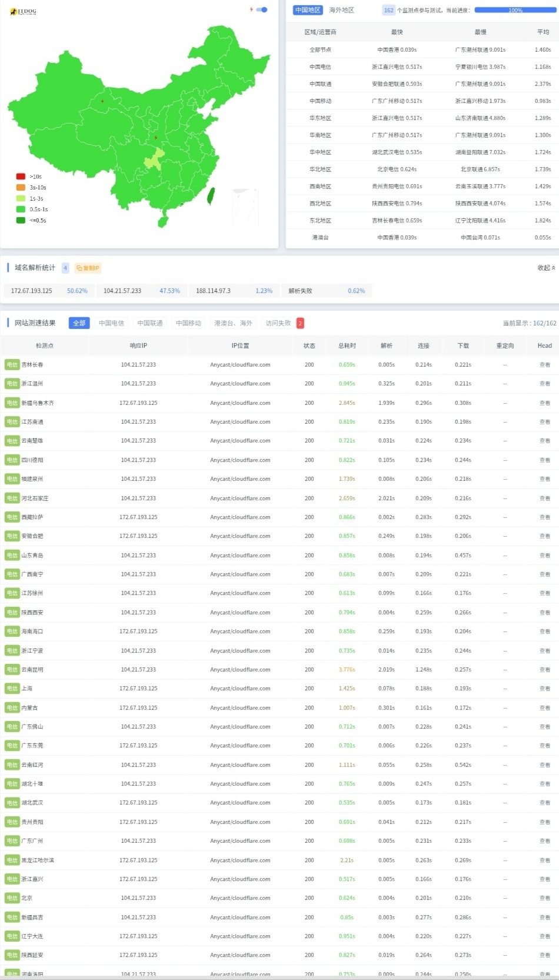This screenshot has width=559, height=980.
Task: Click the 172.67.193.125 resolution stat
Action: (x=32, y=291)
